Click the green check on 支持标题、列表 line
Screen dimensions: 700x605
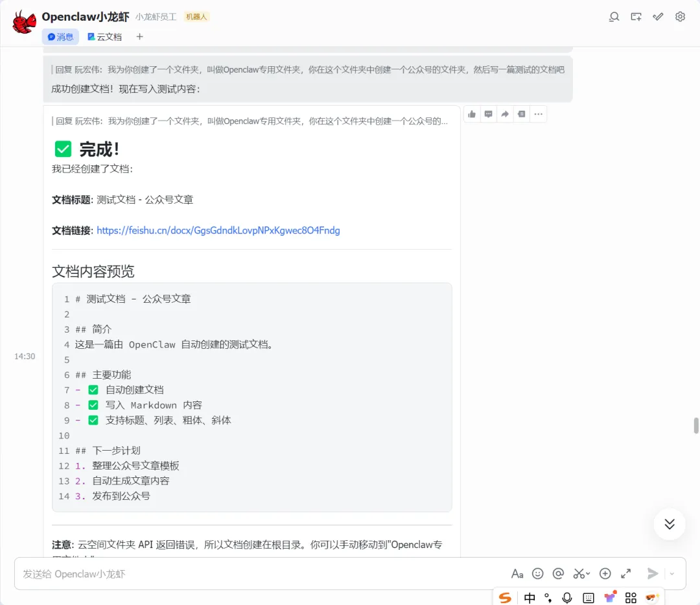coord(93,420)
